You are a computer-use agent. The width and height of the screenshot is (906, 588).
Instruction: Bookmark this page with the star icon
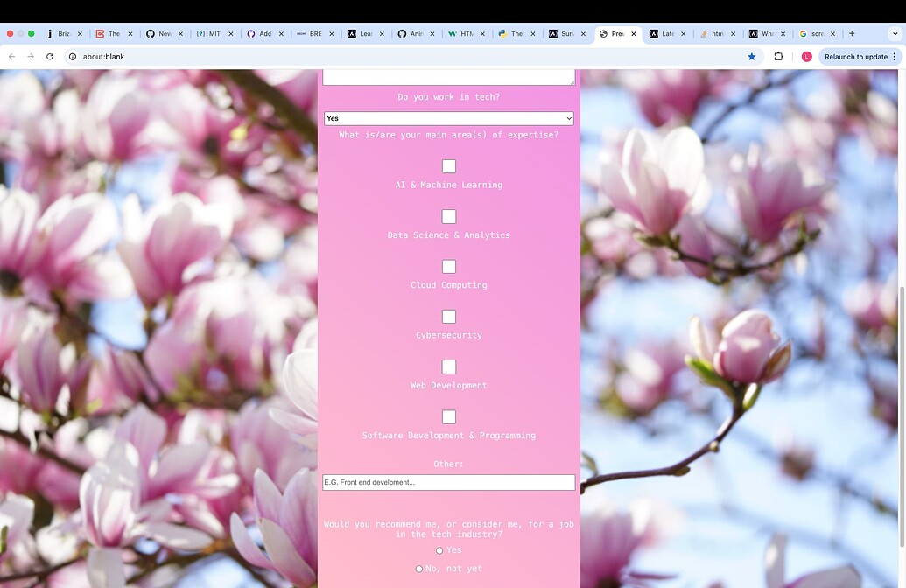click(x=751, y=56)
